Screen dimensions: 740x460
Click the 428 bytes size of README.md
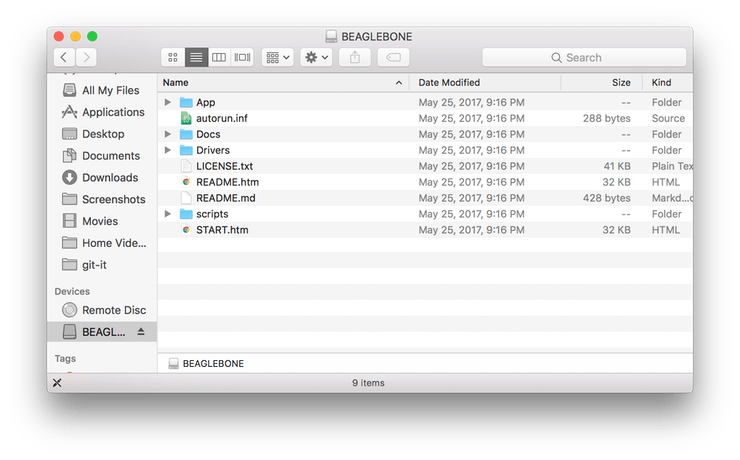[606, 198]
